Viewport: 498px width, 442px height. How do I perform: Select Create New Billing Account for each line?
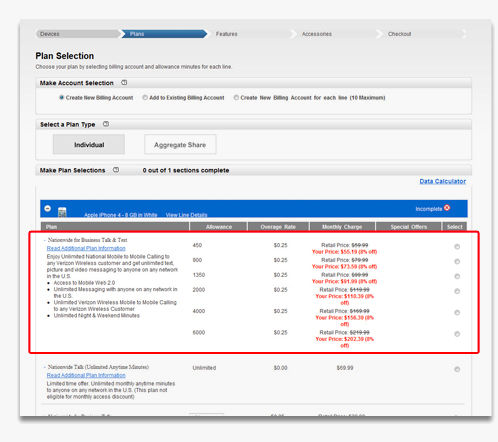coord(236,98)
